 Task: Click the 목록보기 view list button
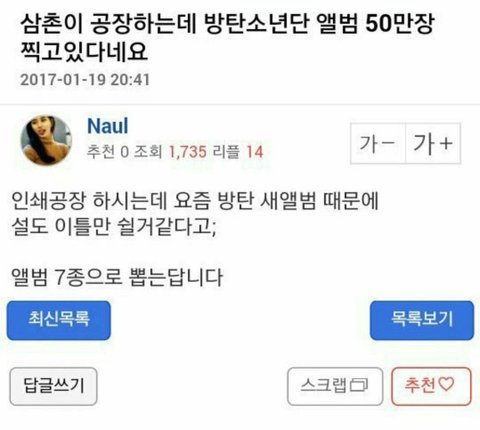422,320
